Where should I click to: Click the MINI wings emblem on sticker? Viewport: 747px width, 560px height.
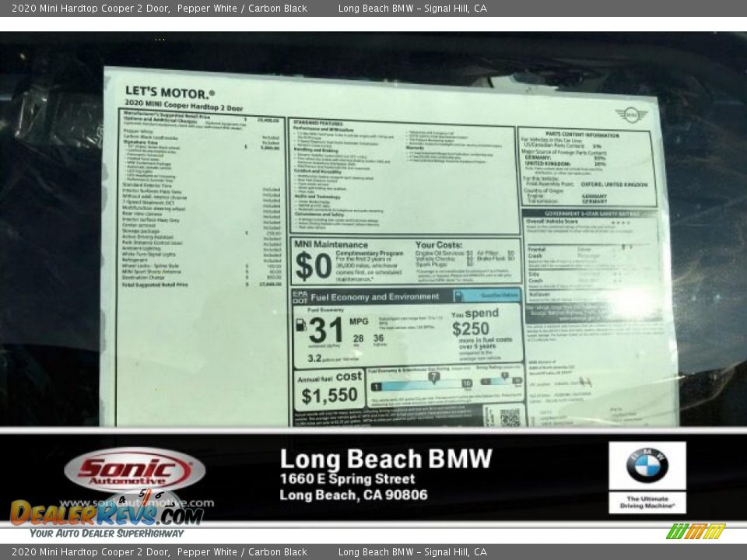click(x=630, y=115)
